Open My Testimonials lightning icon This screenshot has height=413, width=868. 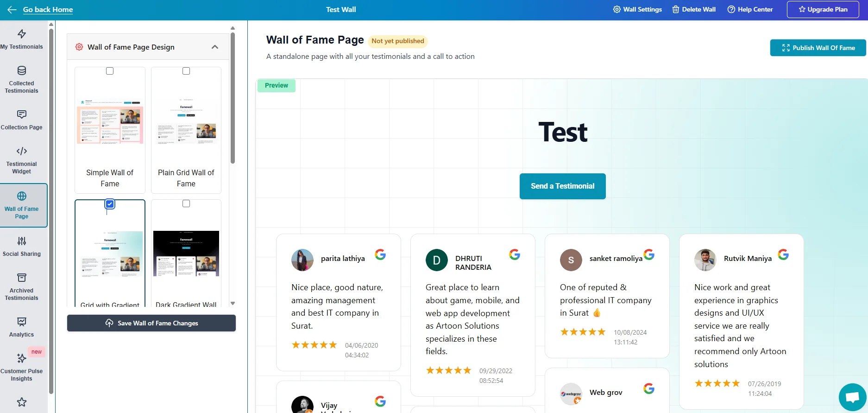[x=22, y=34]
